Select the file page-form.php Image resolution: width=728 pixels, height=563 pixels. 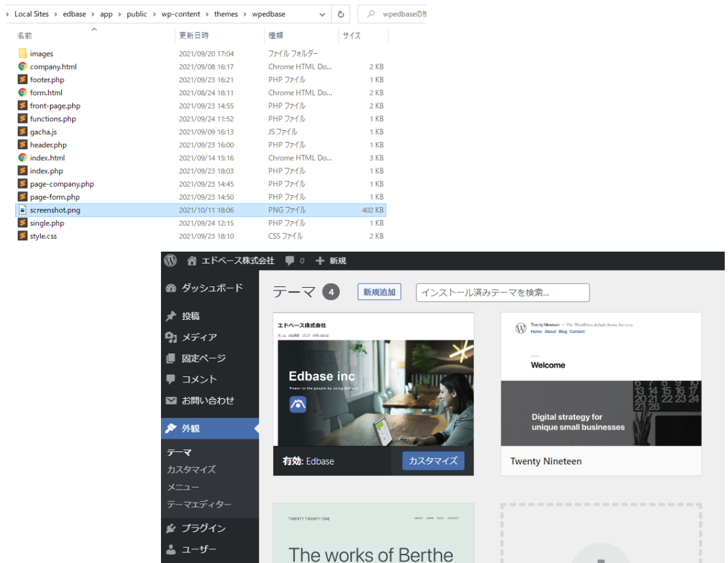point(55,197)
